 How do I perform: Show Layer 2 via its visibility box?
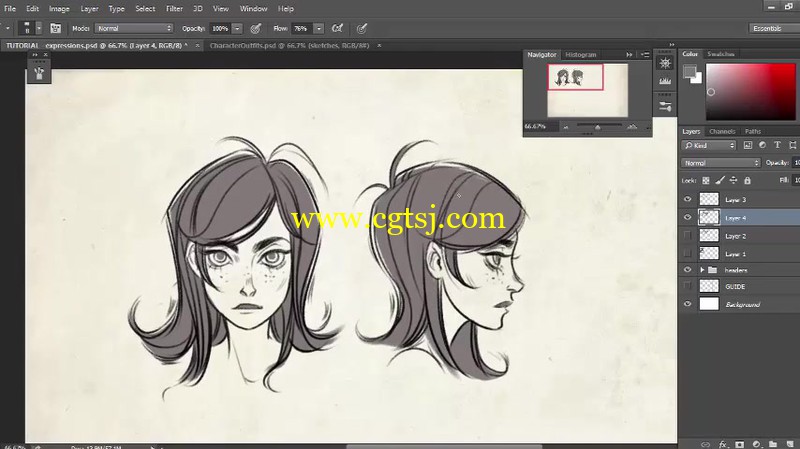(687, 235)
